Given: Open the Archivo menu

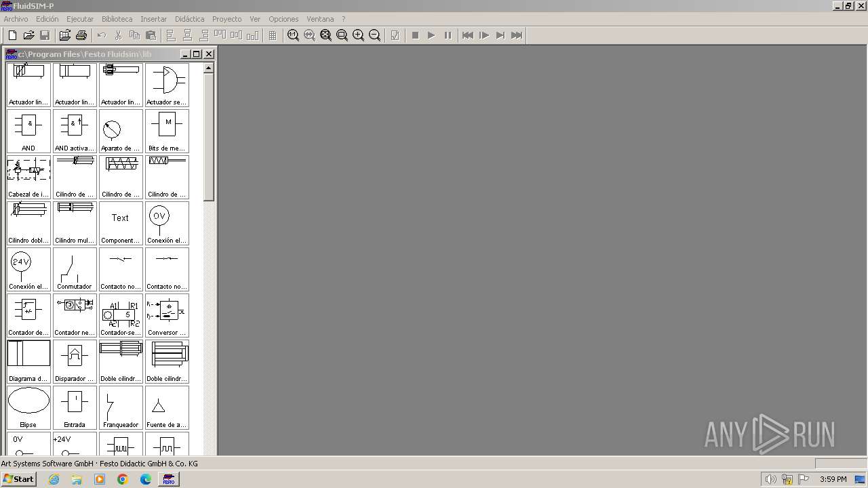Looking at the screenshot, I should click(16, 19).
